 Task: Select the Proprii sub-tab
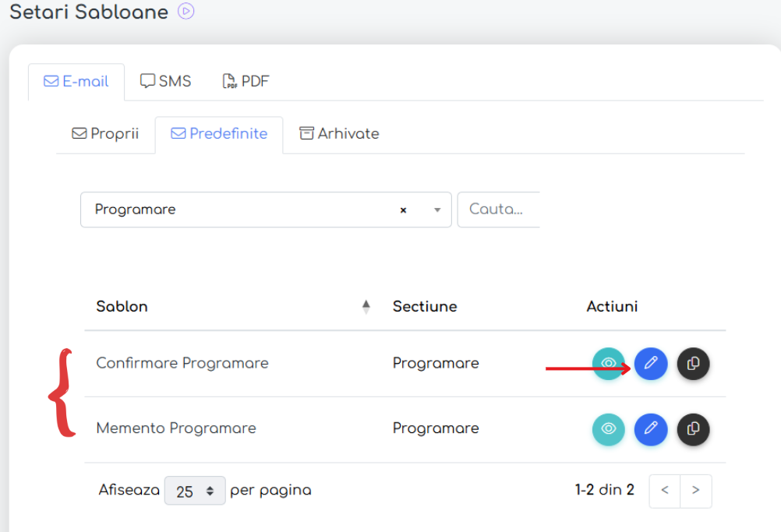point(105,134)
